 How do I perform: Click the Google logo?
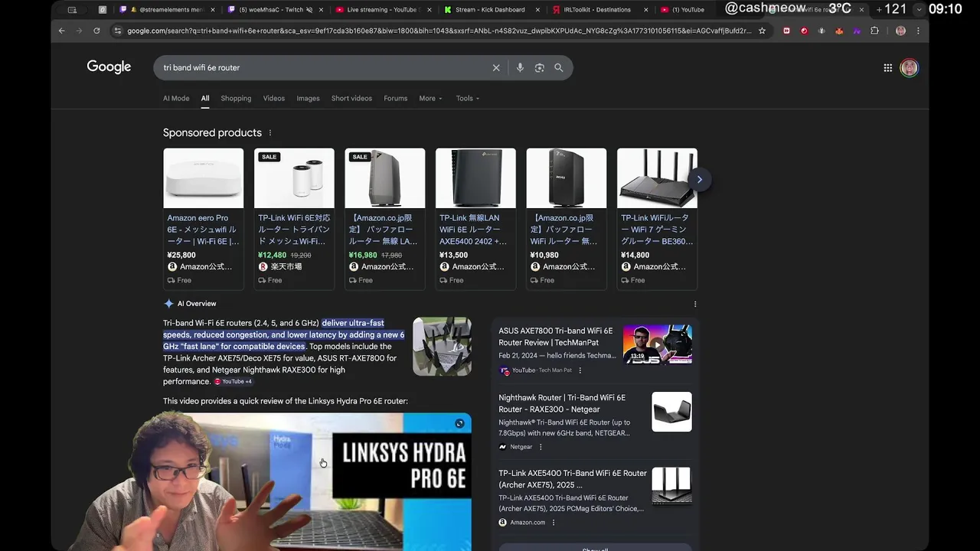point(109,67)
